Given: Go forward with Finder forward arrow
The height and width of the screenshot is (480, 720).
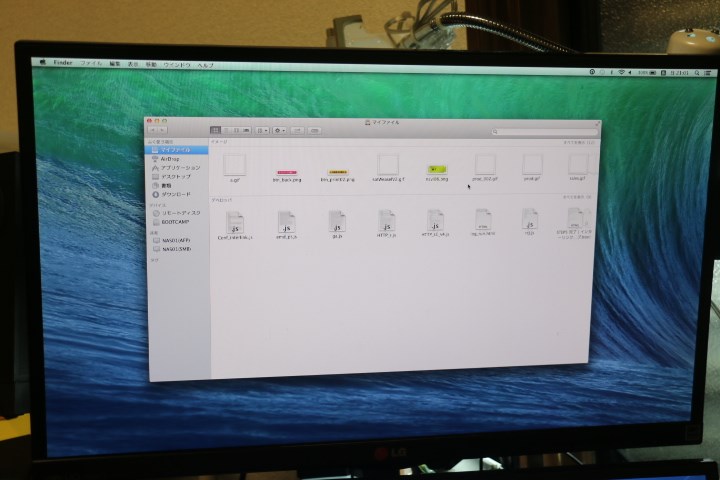Looking at the screenshot, I should click(x=162, y=130).
